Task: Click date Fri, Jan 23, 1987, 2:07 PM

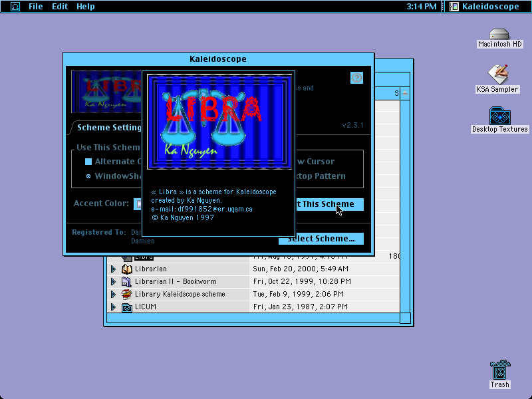Action: 301,307
